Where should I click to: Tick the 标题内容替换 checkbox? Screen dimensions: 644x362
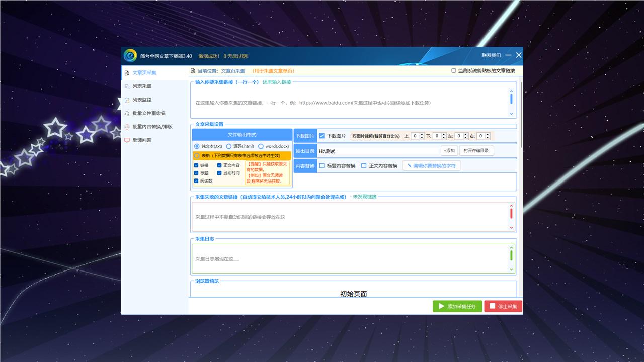(x=321, y=166)
